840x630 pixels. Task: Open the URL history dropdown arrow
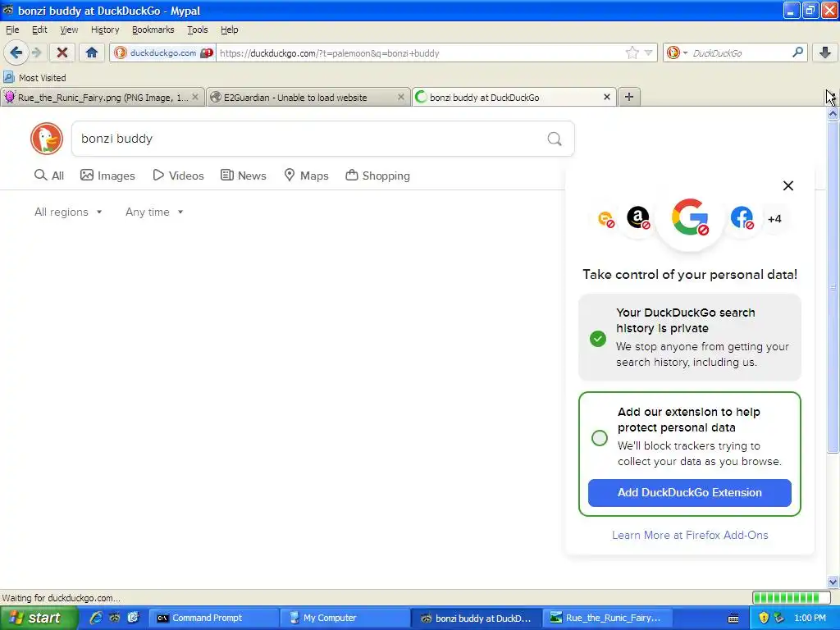pyautogui.click(x=648, y=52)
